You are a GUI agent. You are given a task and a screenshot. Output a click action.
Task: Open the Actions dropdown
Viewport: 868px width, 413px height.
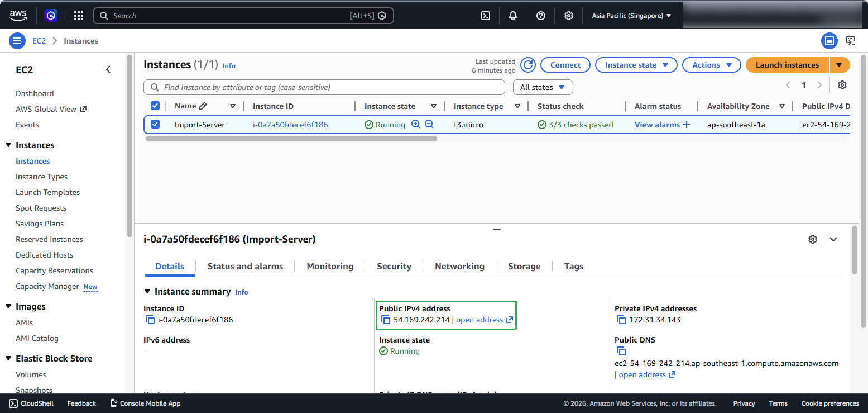click(x=712, y=65)
